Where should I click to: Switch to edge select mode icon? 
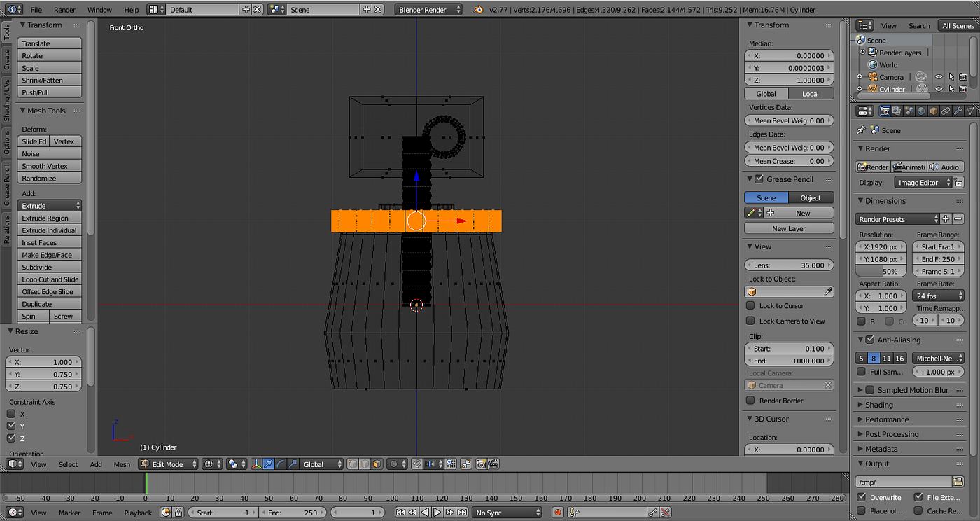[365, 464]
